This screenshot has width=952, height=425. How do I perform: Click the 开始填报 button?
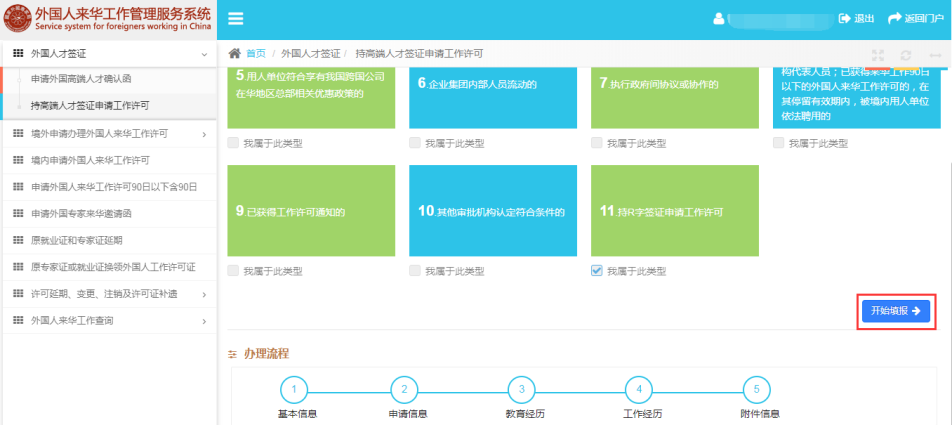tap(896, 311)
